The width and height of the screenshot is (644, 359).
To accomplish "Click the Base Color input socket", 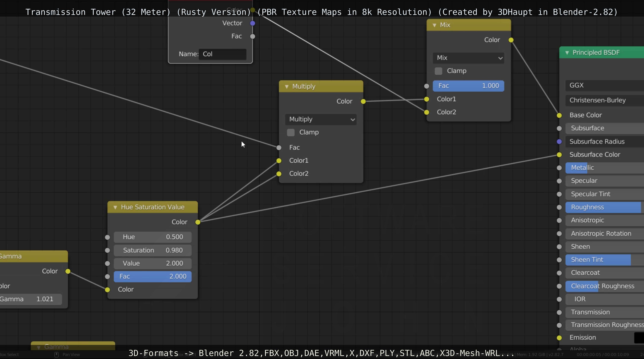I will tap(559, 115).
